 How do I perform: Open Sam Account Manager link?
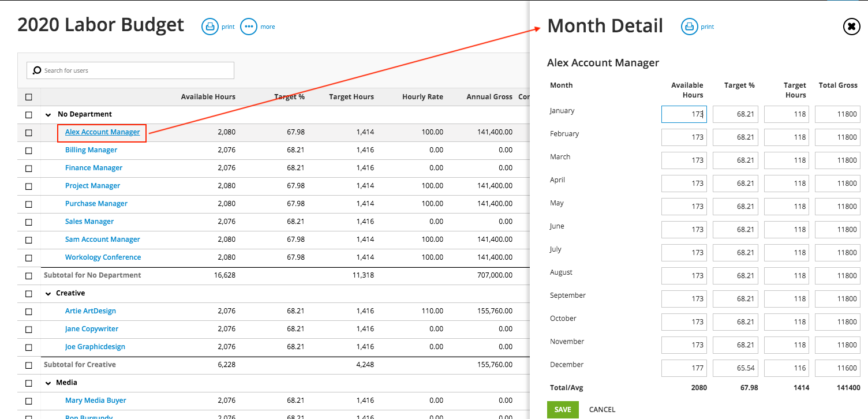[x=103, y=240]
